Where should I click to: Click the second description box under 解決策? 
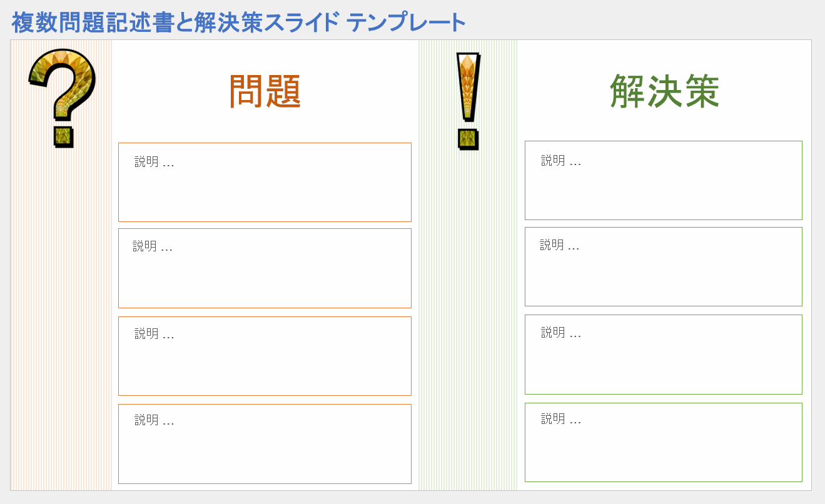[663, 266]
